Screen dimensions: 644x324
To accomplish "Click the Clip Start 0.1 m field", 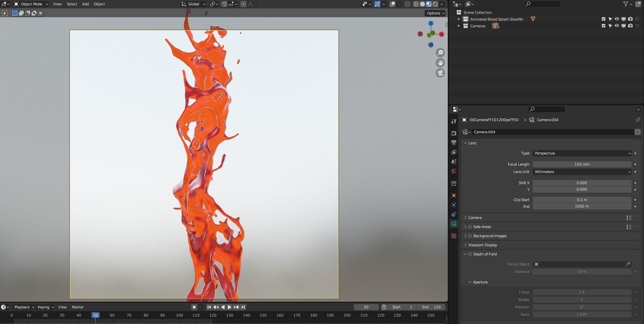I will (582, 200).
